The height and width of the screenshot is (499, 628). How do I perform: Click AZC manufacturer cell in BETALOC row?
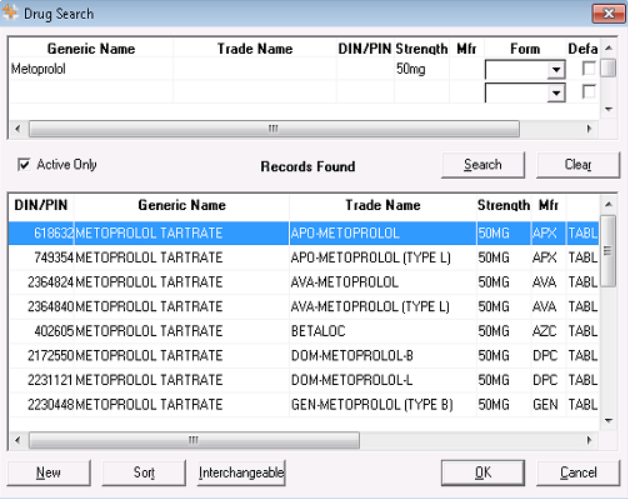point(548,331)
